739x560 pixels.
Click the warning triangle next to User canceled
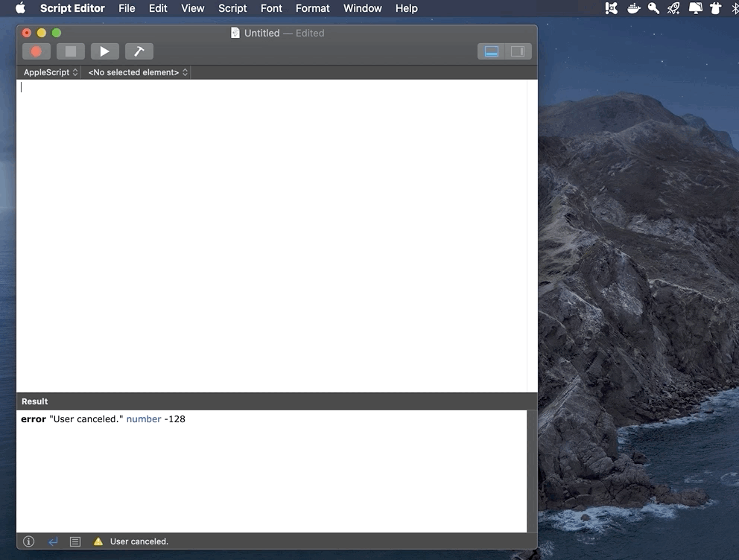tap(98, 541)
